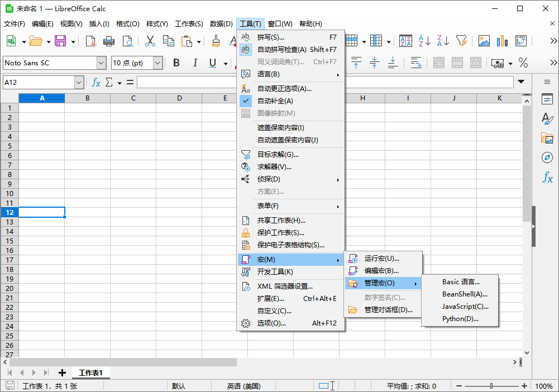Open 侦探(D) submenu
The width and height of the screenshot is (559, 392).
[291, 179]
